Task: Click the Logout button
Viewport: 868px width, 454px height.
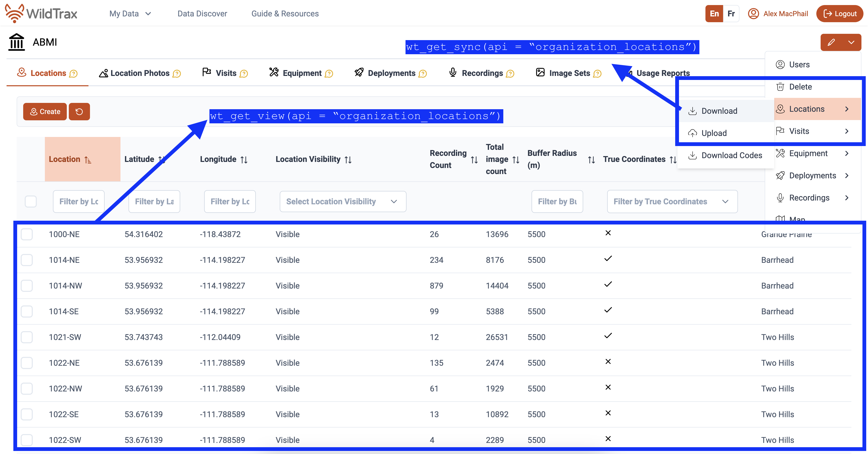Action: (839, 13)
